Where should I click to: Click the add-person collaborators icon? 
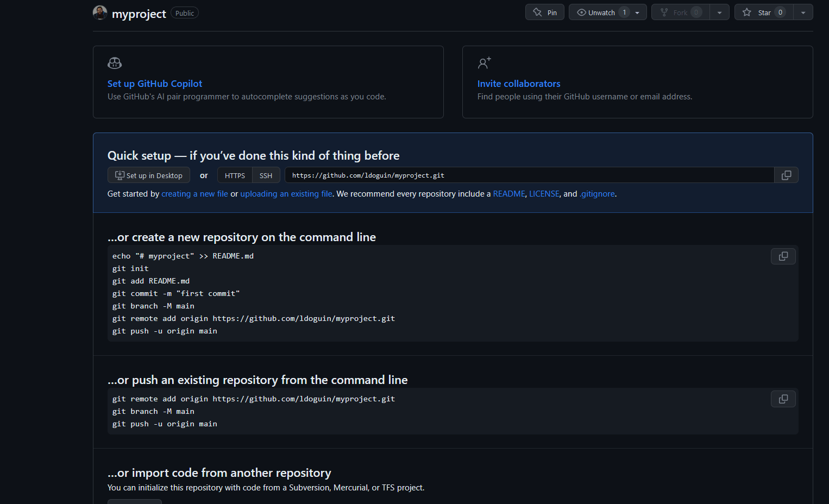484,63
